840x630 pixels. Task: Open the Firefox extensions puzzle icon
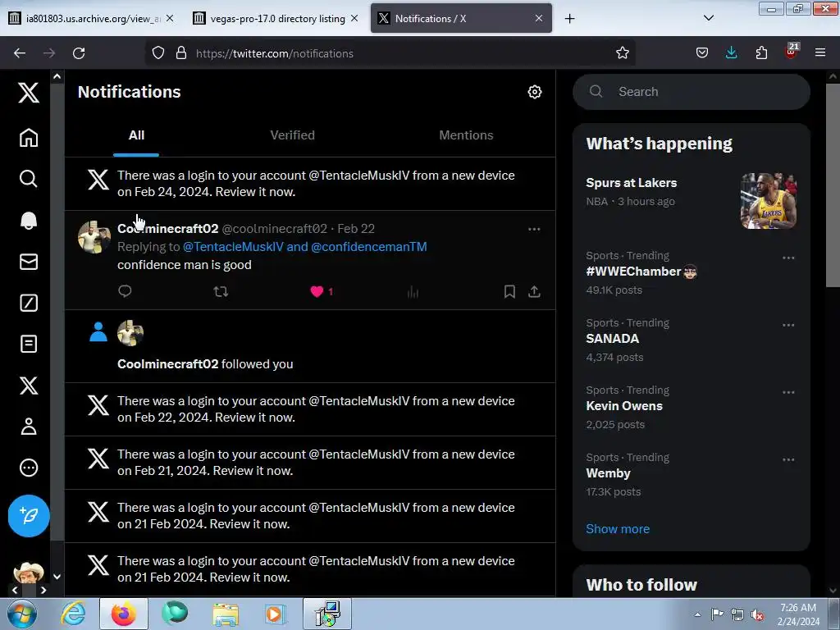pos(761,53)
